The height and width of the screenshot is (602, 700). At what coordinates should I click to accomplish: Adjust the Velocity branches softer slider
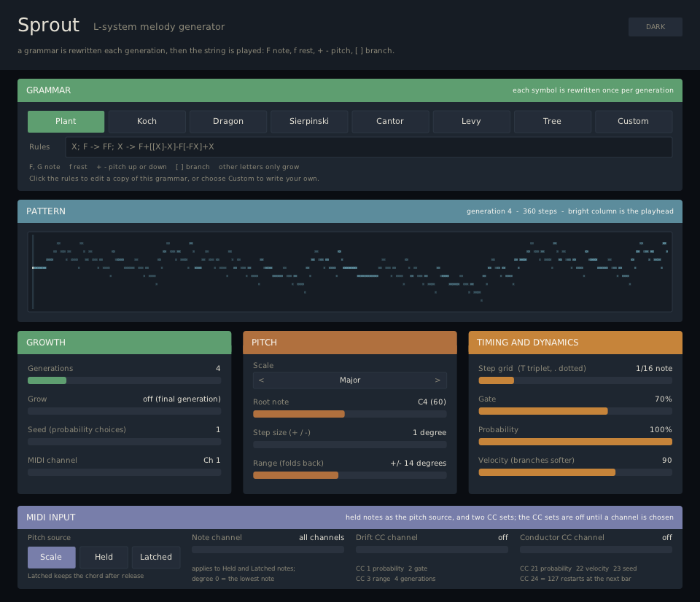(x=575, y=472)
